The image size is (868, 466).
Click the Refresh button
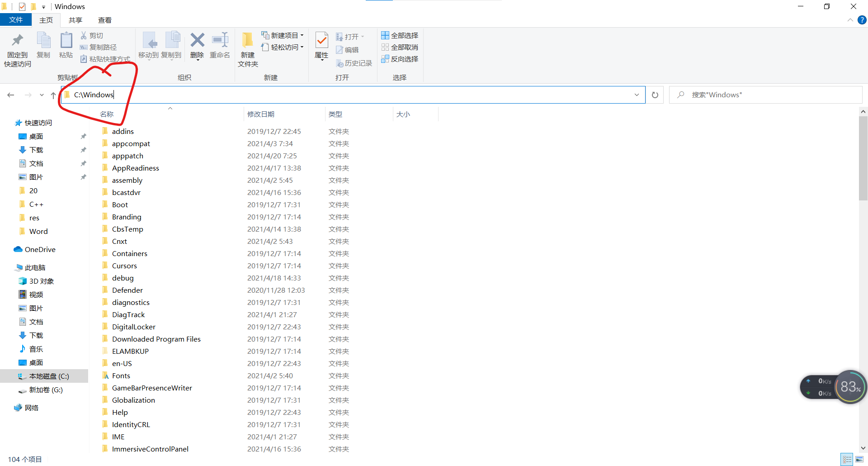click(x=655, y=95)
